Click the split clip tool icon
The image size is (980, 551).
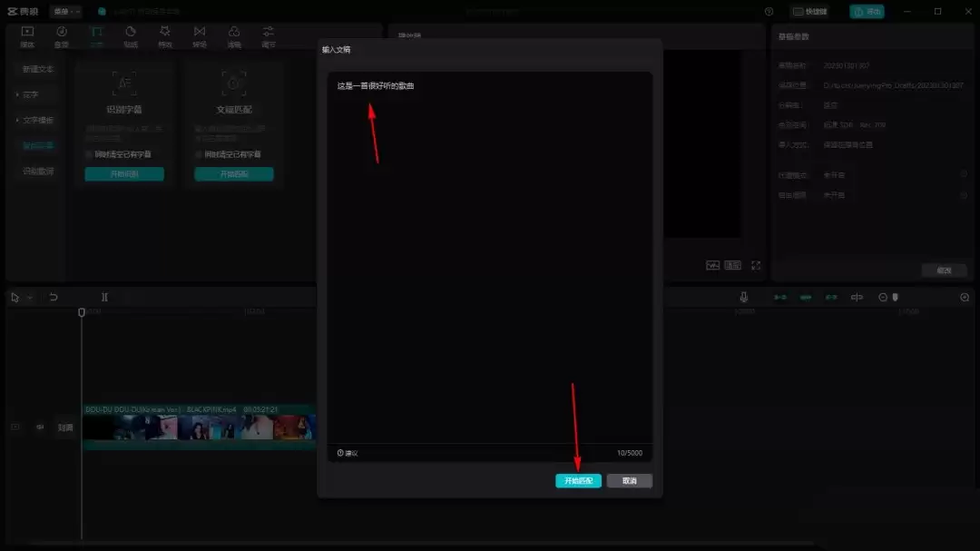click(x=104, y=297)
